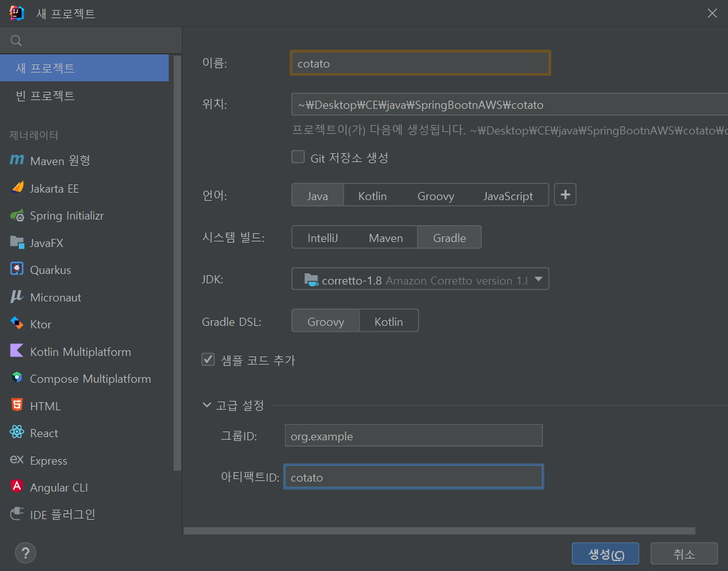This screenshot has height=571, width=728.
Task: Select 새 프로젝트 in the sidebar
Action: (x=84, y=68)
